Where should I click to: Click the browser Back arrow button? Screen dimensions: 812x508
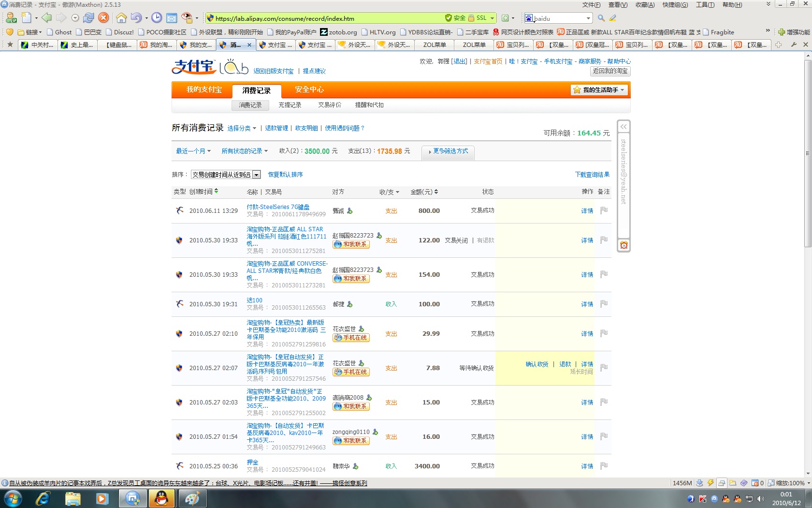point(46,18)
